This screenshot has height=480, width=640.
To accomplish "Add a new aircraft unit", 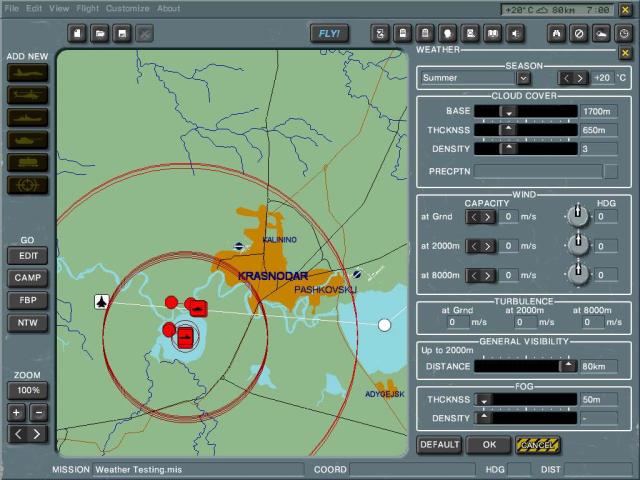I will [x=27, y=72].
